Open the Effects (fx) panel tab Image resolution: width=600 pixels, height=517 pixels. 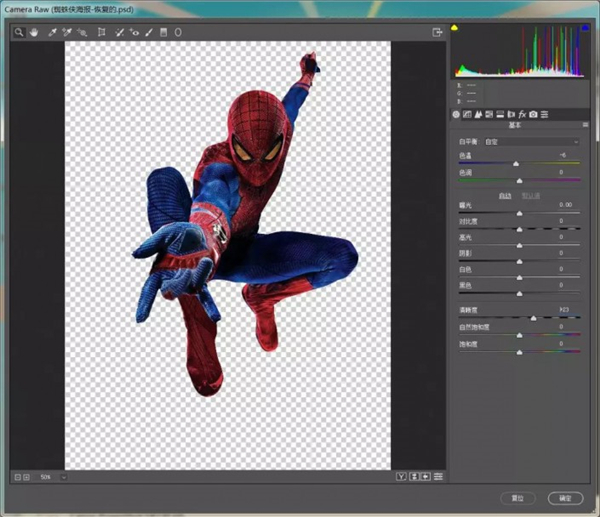[x=523, y=114]
